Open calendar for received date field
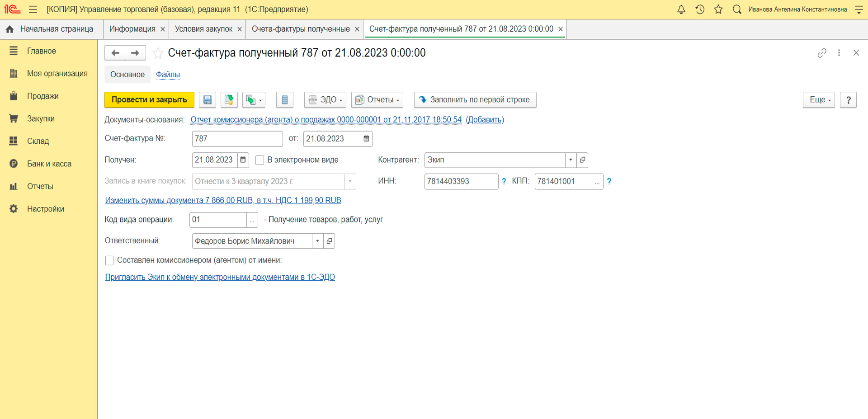Viewport: 868px width, 419px height. pyautogui.click(x=243, y=160)
